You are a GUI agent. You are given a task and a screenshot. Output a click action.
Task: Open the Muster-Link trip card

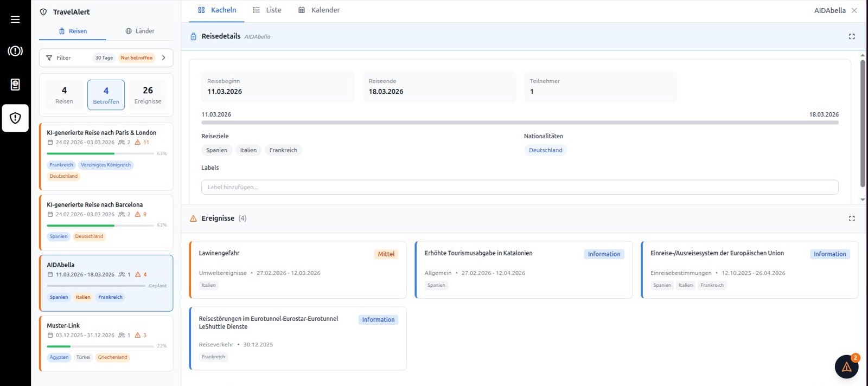[x=106, y=344]
